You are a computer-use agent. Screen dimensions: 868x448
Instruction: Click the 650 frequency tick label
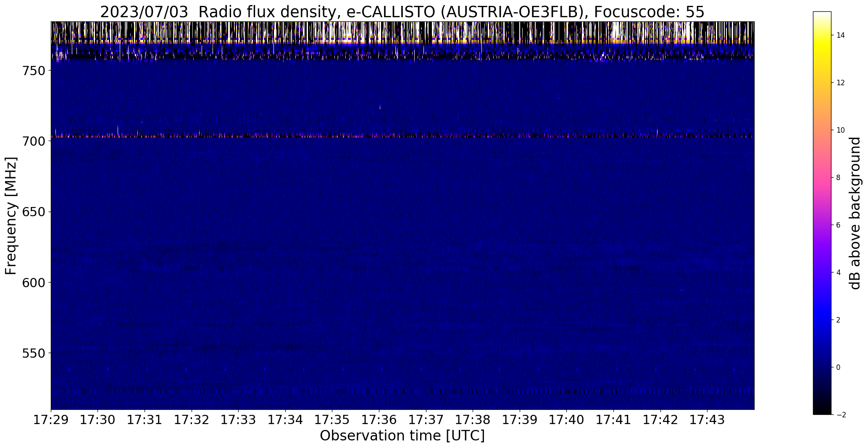[x=33, y=212]
